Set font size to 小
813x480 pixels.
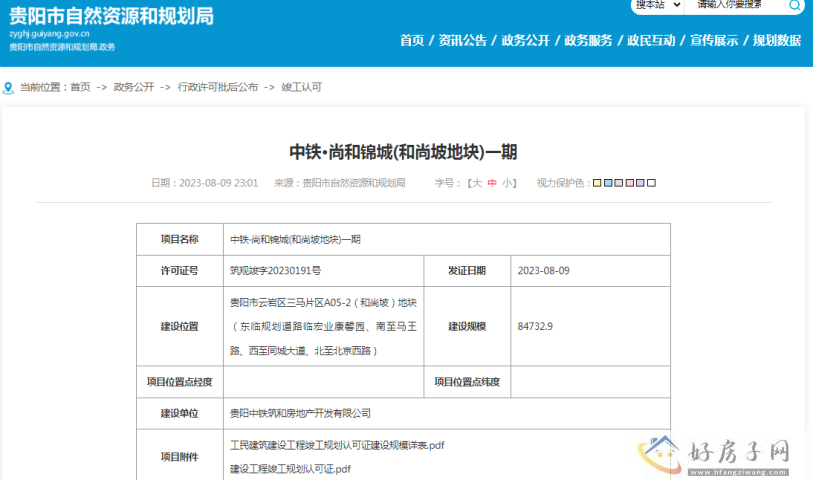(x=507, y=183)
